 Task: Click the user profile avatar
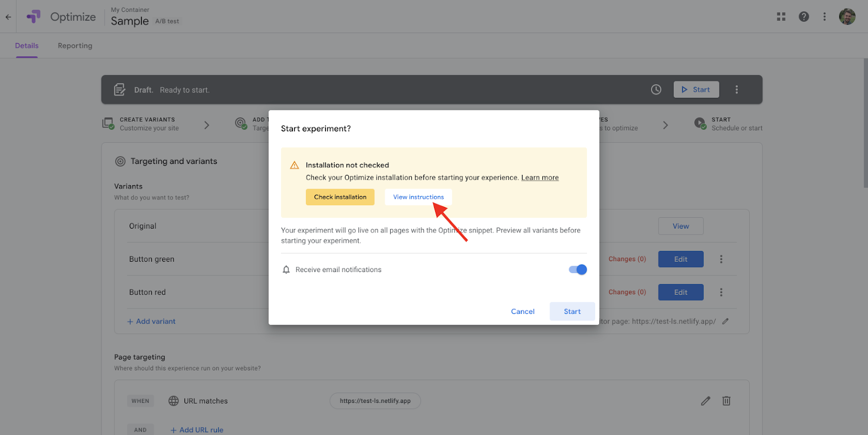(847, 17)
